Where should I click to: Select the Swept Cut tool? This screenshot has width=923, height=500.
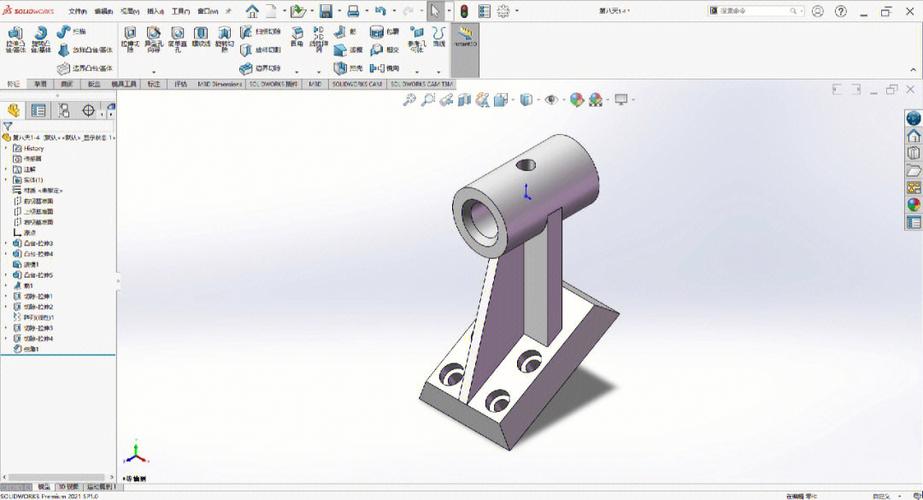(x=260, y=32)
